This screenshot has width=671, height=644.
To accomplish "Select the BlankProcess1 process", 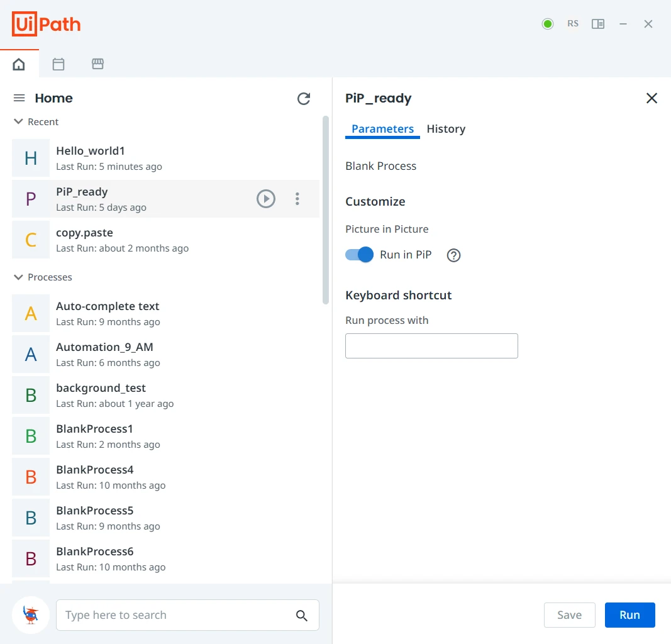I will (x=165, y=436).
